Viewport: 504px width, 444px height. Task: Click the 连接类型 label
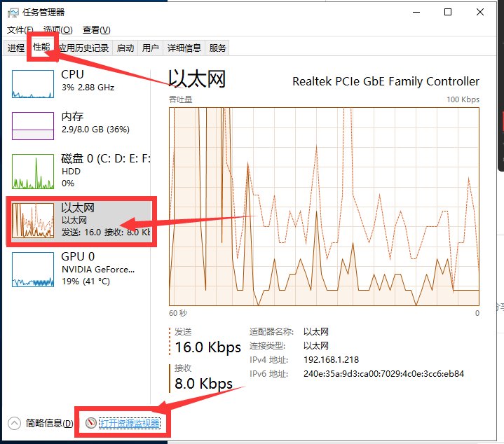pos(267,346)
